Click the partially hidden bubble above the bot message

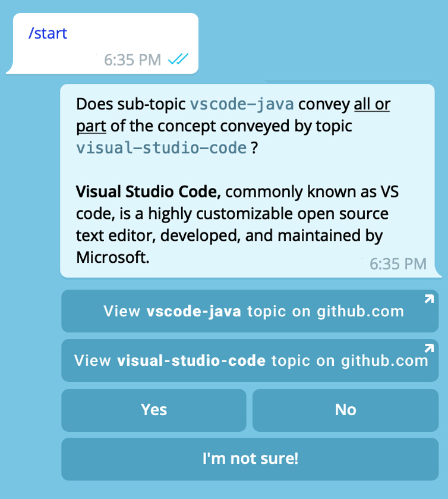[348, 80]
